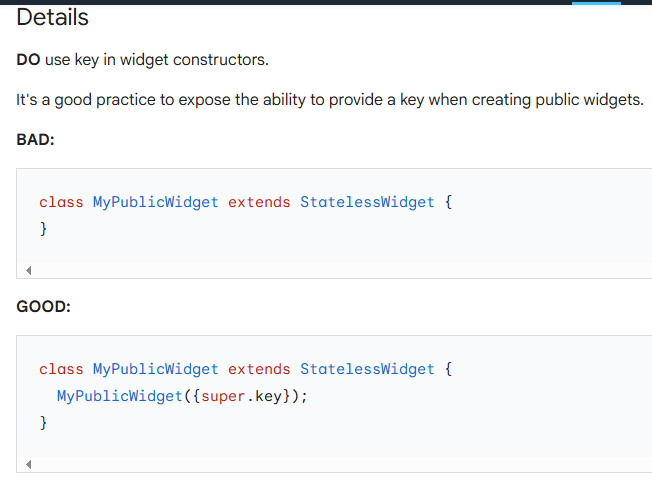652x486 pixels.
Task: Click the "good practice" sentence about public widgets
Action: point(330,101)
